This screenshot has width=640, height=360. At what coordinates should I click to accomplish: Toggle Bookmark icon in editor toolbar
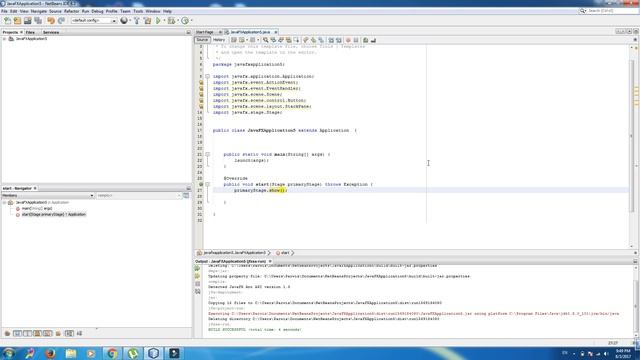[321, 40]
